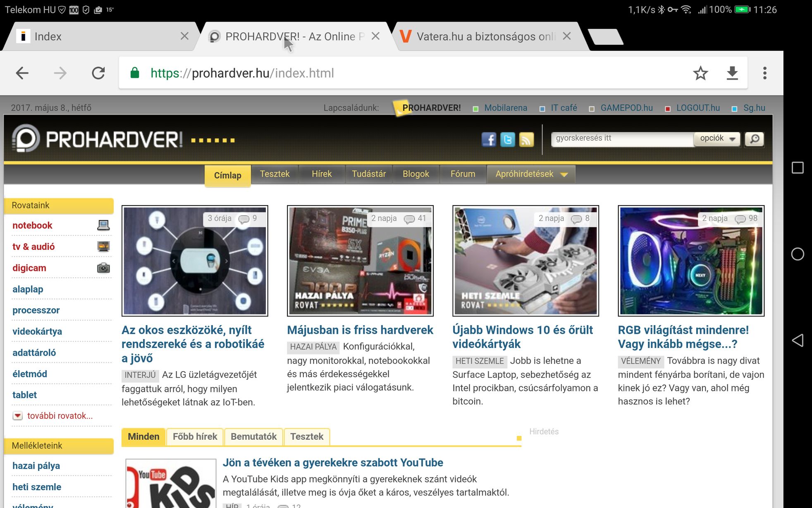Tap the Android recent apps square
The width and height of the screenshot is (812, 508).
point(798,168)
